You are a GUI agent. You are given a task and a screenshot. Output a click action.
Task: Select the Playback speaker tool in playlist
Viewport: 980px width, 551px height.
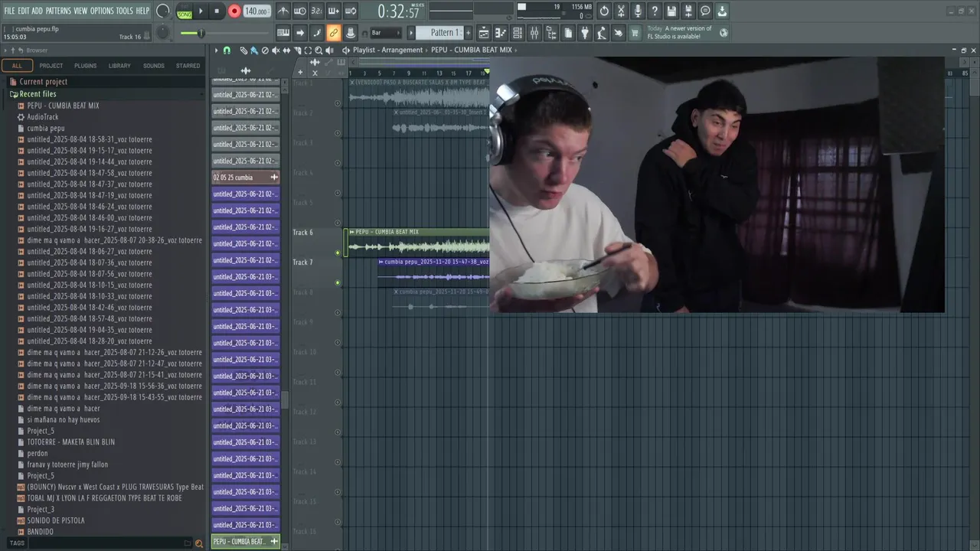[x=329, y=50]
